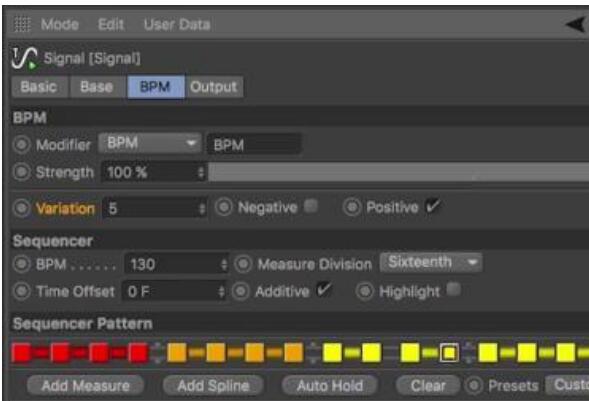Click the Strength slider bar

click(399, 172)
